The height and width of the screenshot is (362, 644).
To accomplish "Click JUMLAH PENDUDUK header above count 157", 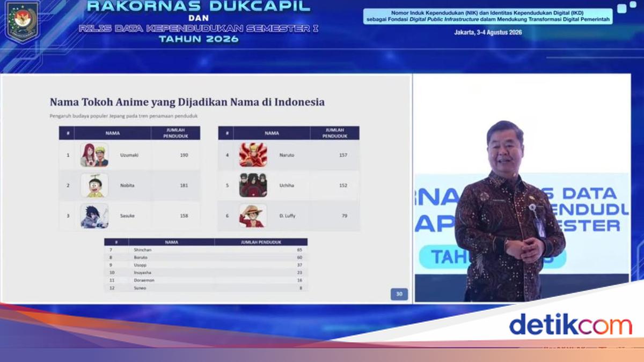I will pyautogui.click(x=334, y=133).
